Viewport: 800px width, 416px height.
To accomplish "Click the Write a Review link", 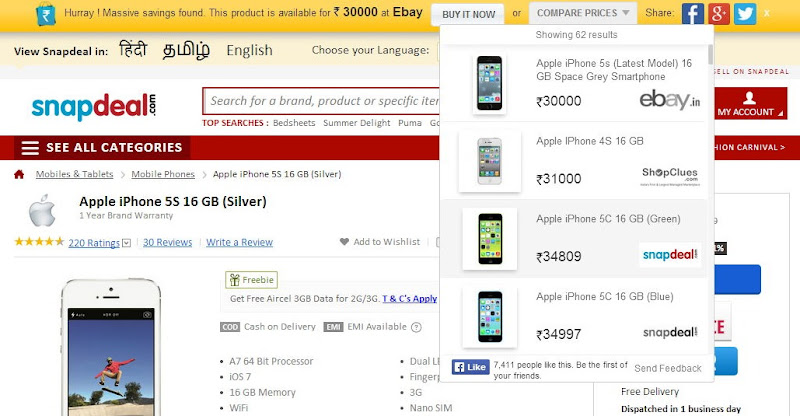I will click(x=239, y=242).
